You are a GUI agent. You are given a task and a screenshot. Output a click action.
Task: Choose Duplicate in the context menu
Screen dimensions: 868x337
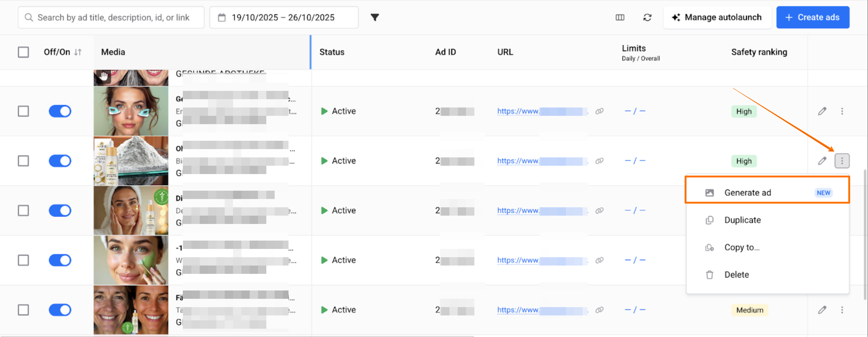point(742,220)
